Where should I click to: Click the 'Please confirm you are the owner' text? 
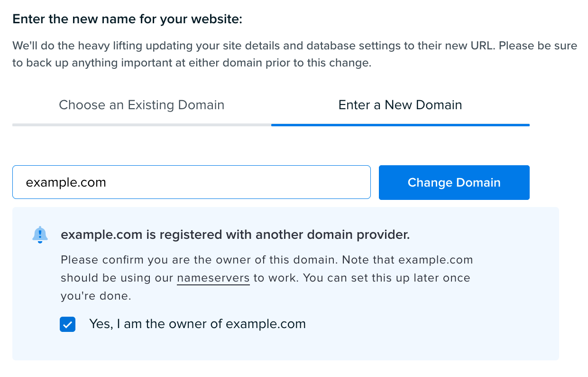click(267, 278)
